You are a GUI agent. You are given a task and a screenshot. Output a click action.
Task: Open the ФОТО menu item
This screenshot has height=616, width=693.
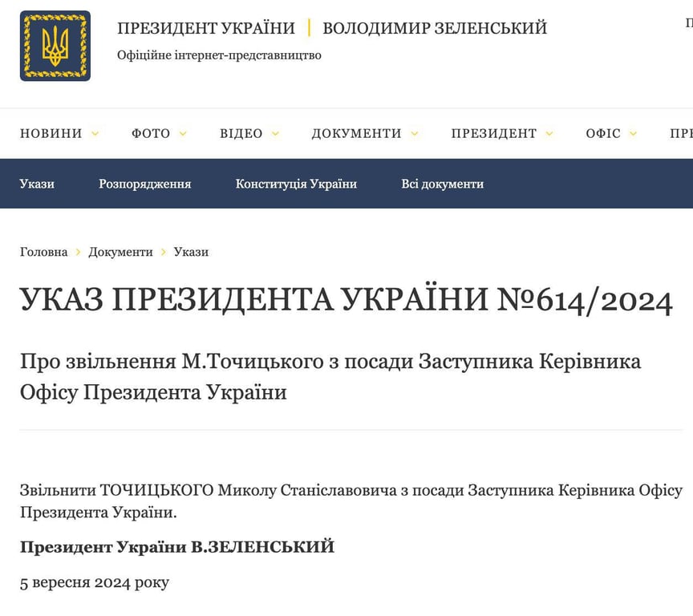click(x=152, y=133)
